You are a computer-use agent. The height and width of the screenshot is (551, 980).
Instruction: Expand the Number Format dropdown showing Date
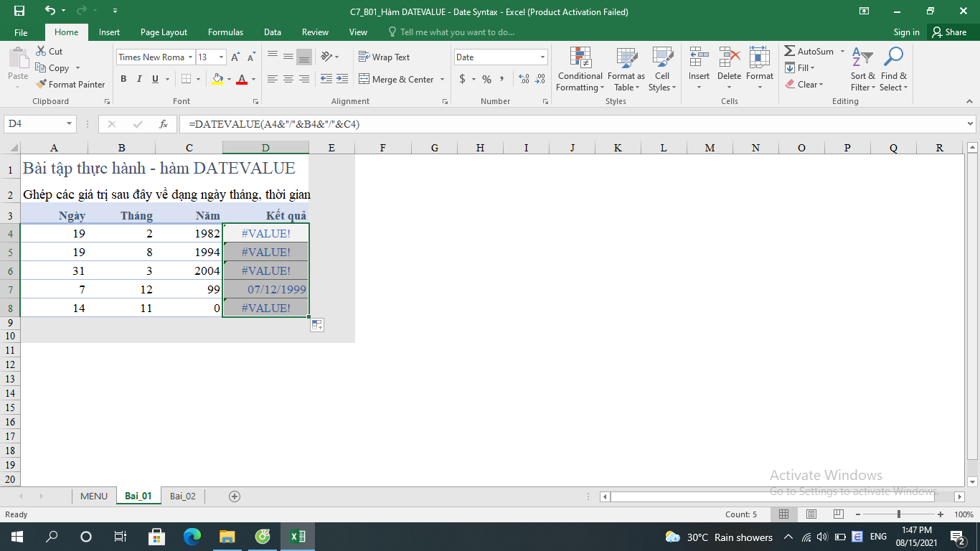tap(542, 57)
